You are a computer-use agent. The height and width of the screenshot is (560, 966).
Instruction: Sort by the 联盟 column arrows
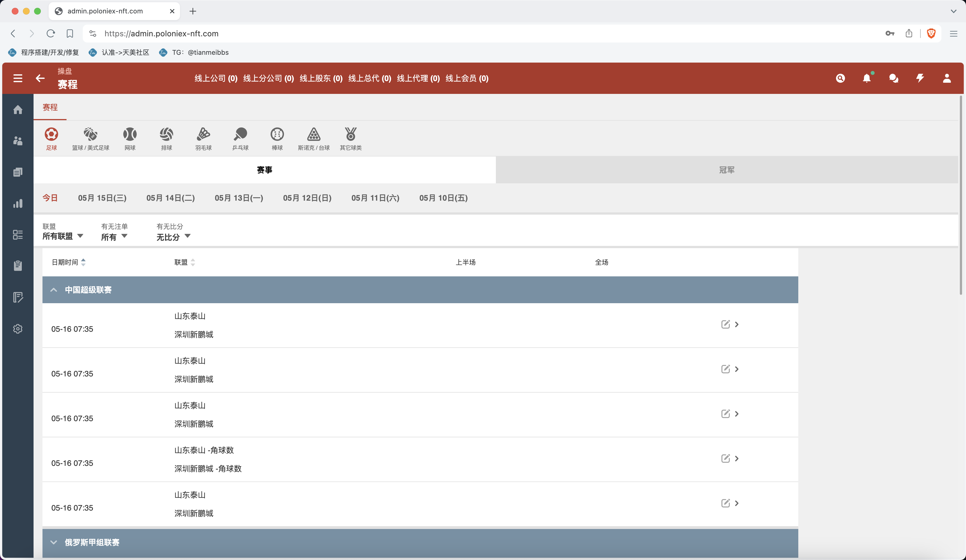pos(193,262)
